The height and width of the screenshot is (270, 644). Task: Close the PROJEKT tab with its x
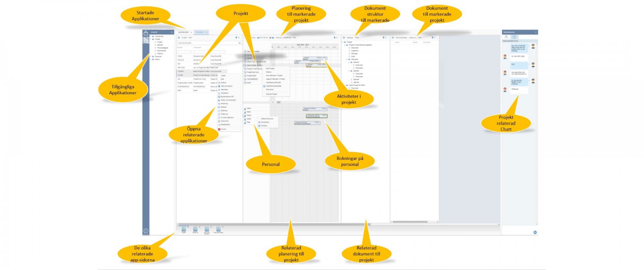point(207,32)
